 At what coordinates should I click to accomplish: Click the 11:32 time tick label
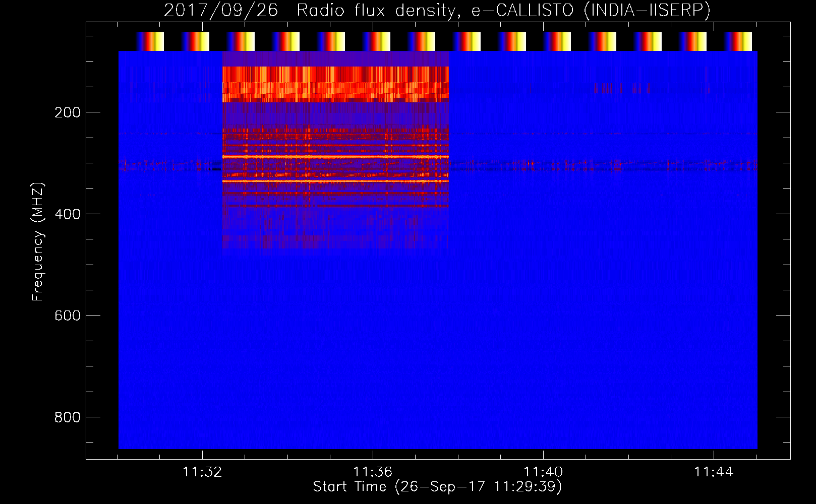click(202, 472)
